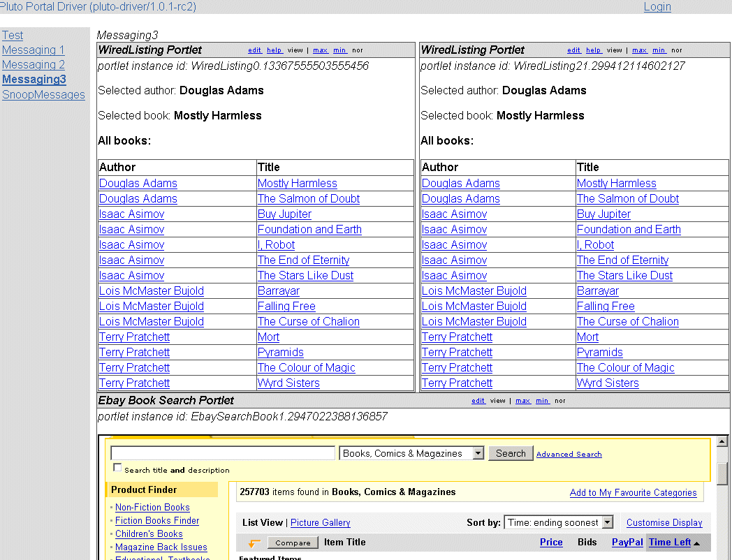Click the eBay frame scrollbar thumb

(722, 473)
